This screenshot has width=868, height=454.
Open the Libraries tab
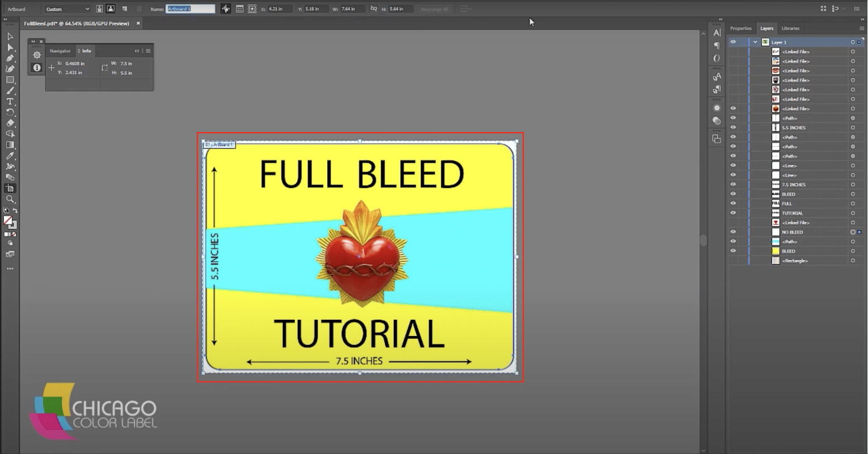coord(790,29)
